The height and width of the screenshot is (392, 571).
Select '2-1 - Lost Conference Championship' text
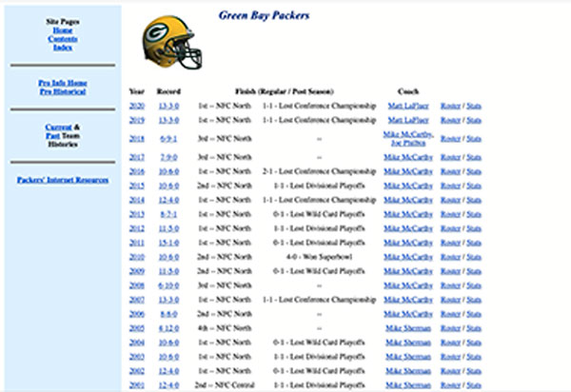tap(319, 171)
